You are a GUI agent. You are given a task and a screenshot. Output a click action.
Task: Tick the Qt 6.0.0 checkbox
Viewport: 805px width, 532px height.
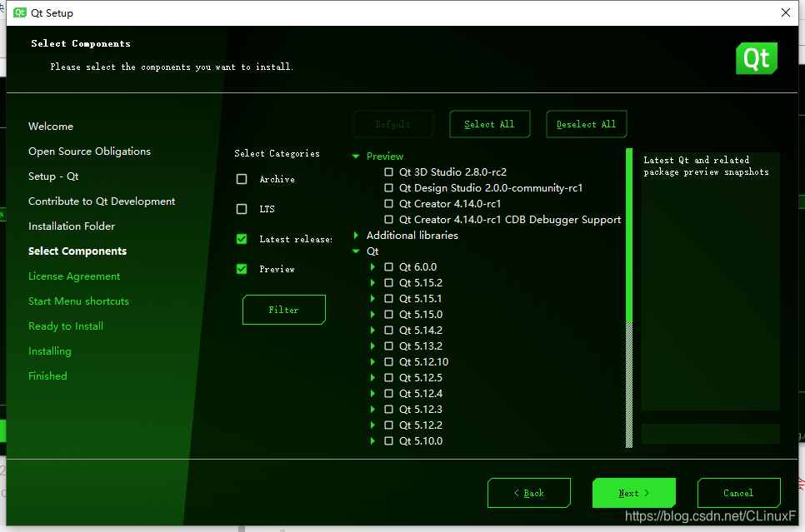point(388,266)
